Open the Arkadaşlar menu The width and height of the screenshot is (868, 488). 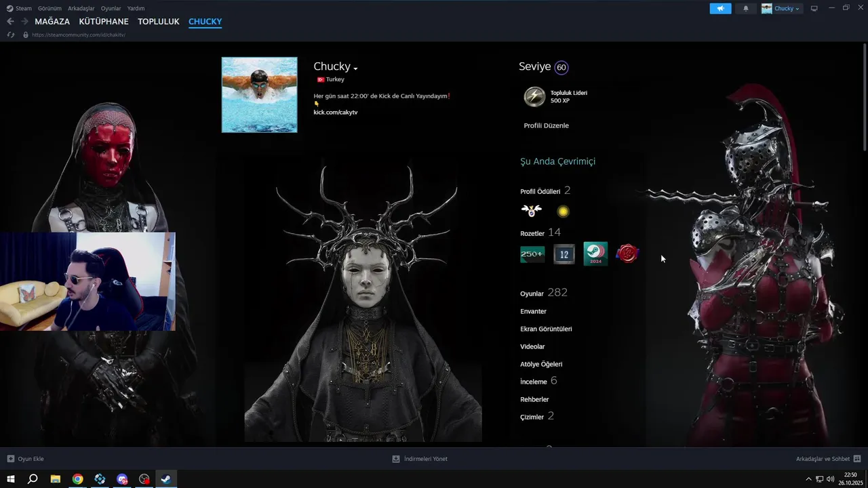(81, 8)
